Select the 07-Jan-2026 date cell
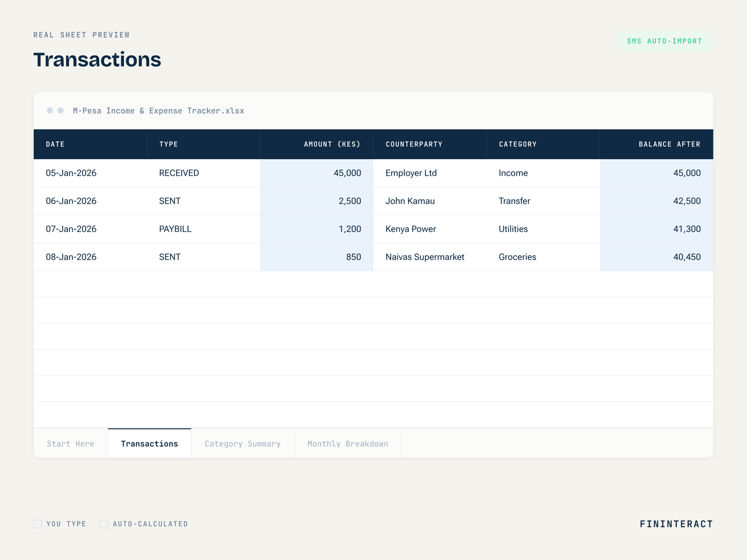 (90, 229)
